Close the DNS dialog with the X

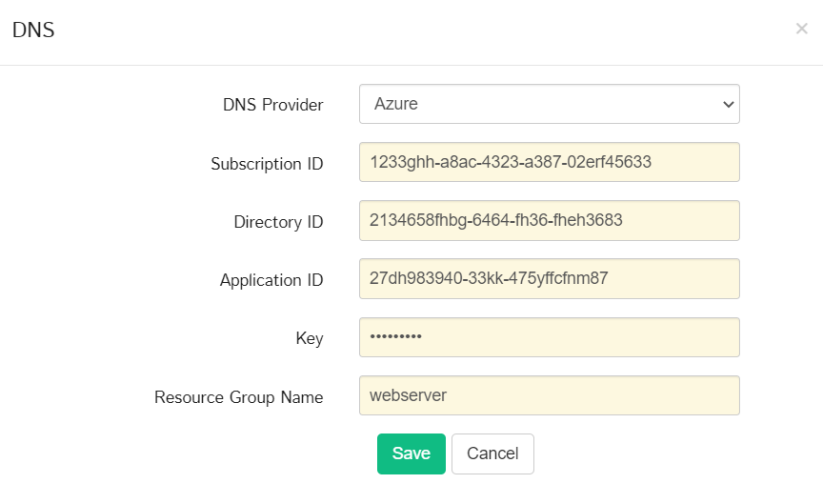[x=801, y=29]
